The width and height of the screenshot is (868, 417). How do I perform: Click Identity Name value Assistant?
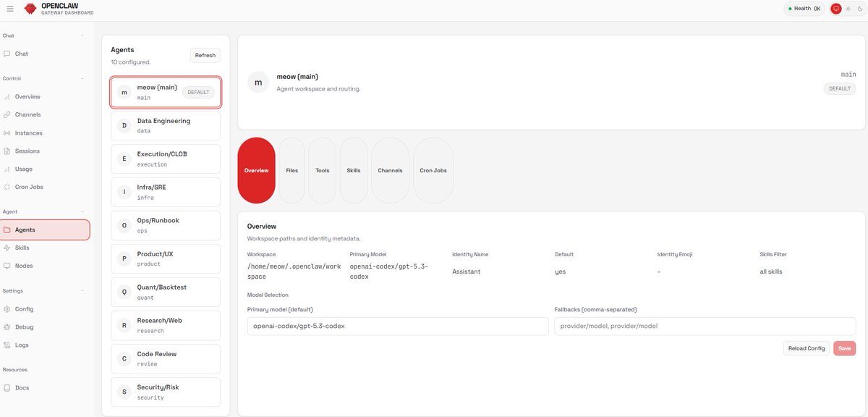click(467, 271)
